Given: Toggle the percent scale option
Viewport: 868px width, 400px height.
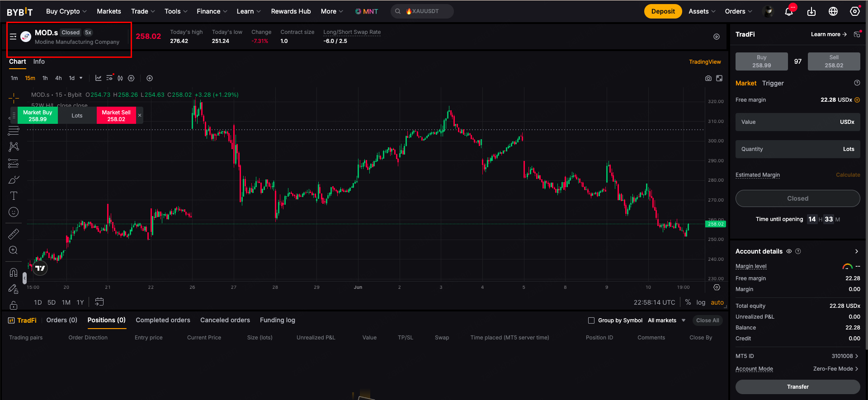Looking at the screenshot, I should pyautogui.click(x=688, y=302).
